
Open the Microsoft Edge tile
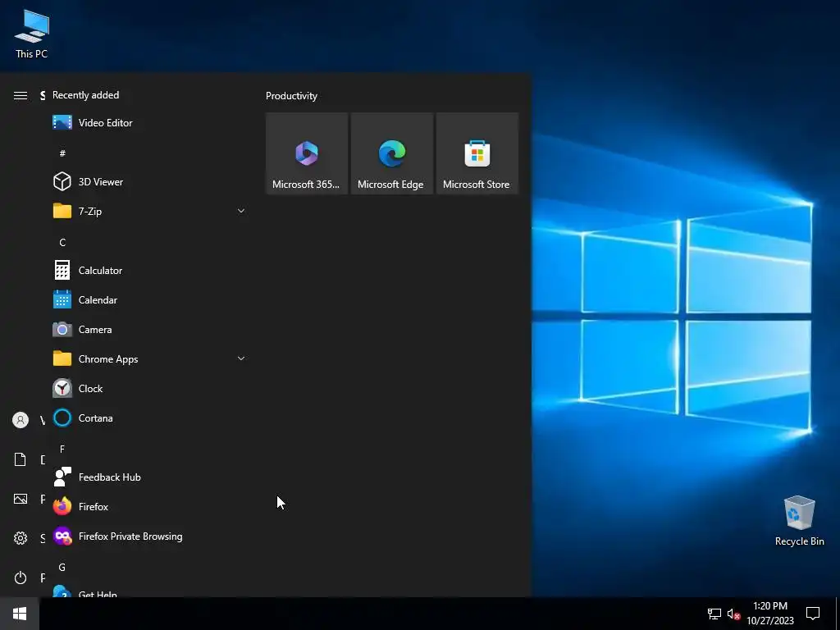[391, 153]
